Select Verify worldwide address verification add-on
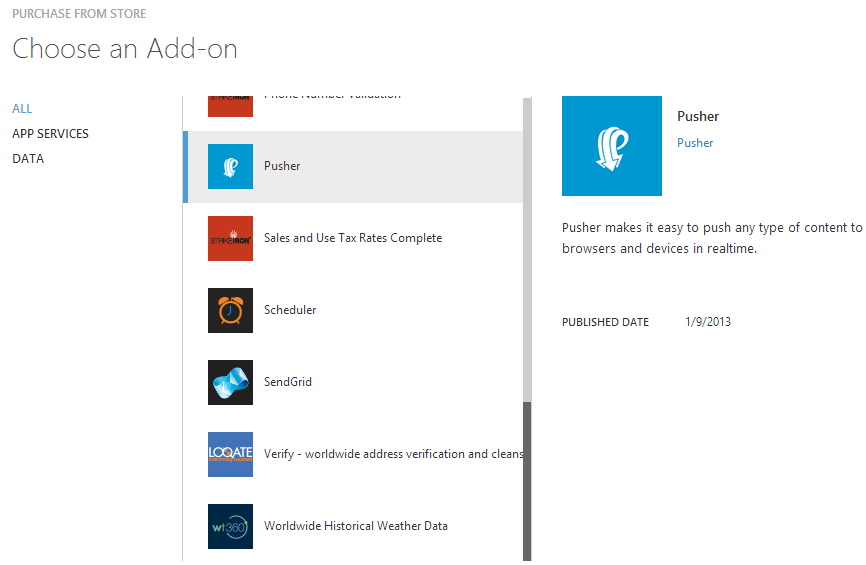Viewport: 866px width, 565px height. pyautogui.click(x=353, y=454)
